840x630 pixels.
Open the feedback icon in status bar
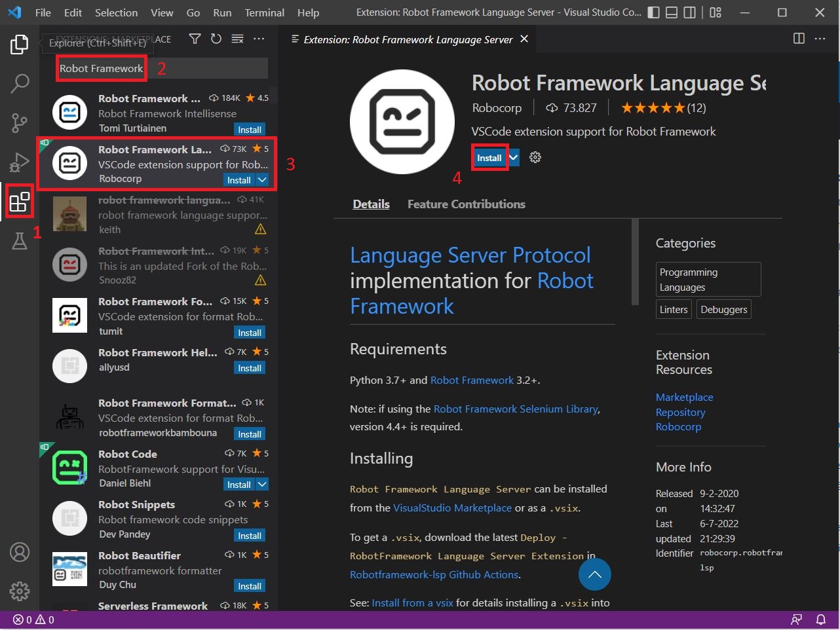coord(797,620)
